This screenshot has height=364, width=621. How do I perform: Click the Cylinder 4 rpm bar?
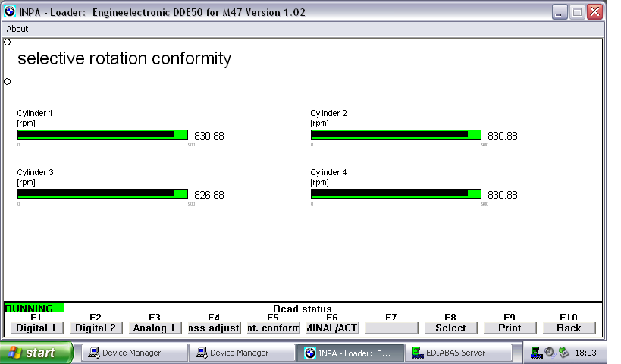(x=396, y=193)
